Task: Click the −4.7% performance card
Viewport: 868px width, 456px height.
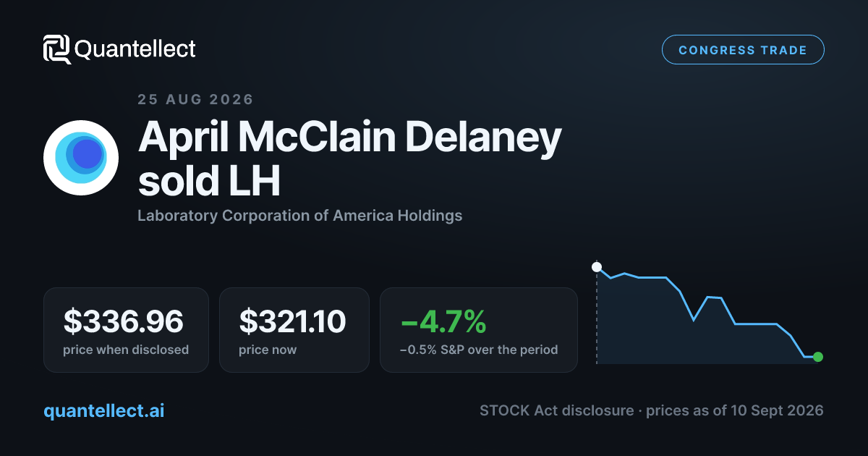Action: pyautogui.click(x=479, y=330)
